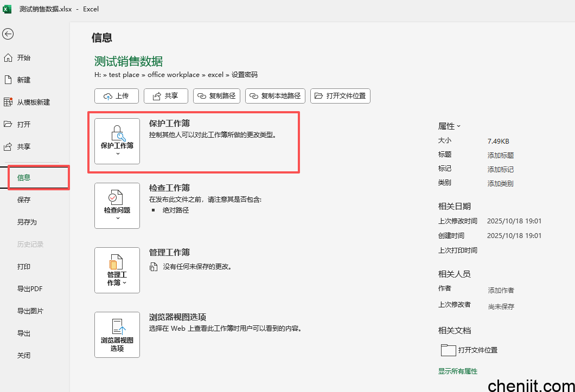
Task: Click 添加标题 field to add title
Action: [500, 156]
